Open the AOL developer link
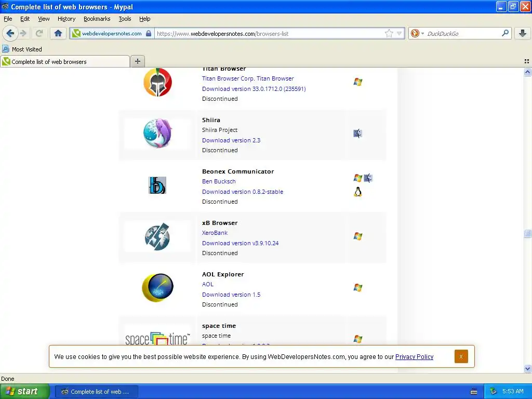This screenshot has height=399, width=532. click(x=208, y=284)
